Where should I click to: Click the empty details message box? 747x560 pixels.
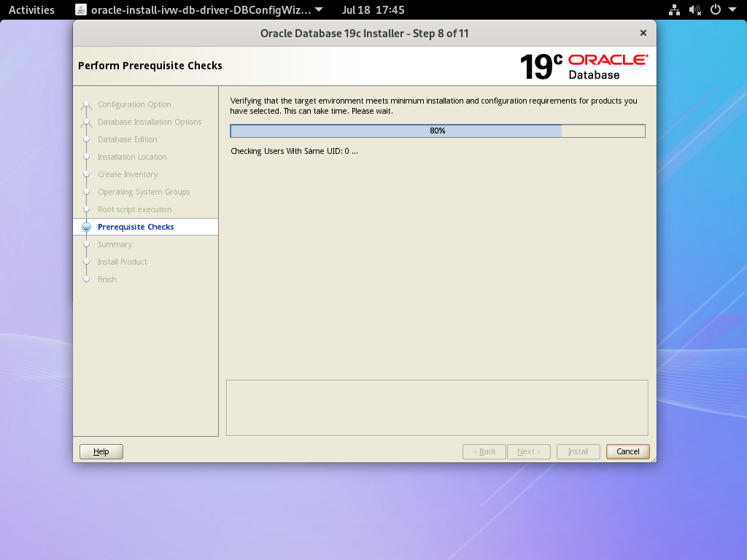[438, 408]
